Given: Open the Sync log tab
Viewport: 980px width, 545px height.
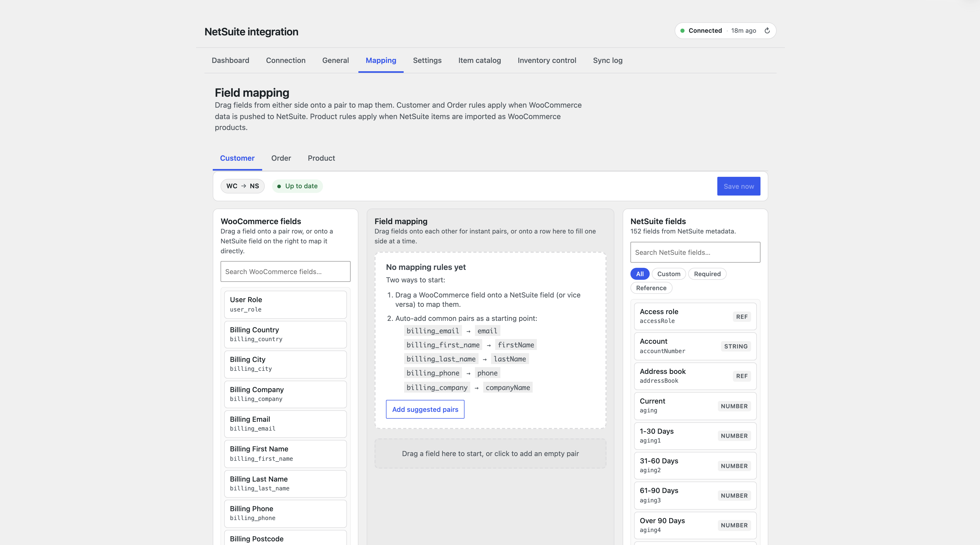Looking at the screenshot, I should tap(608, 61).
